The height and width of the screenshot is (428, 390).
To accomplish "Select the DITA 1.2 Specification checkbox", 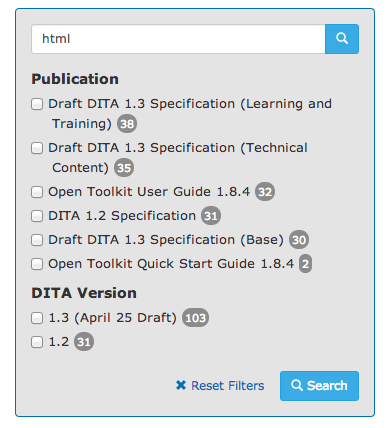I will click(x=37, y=216).
